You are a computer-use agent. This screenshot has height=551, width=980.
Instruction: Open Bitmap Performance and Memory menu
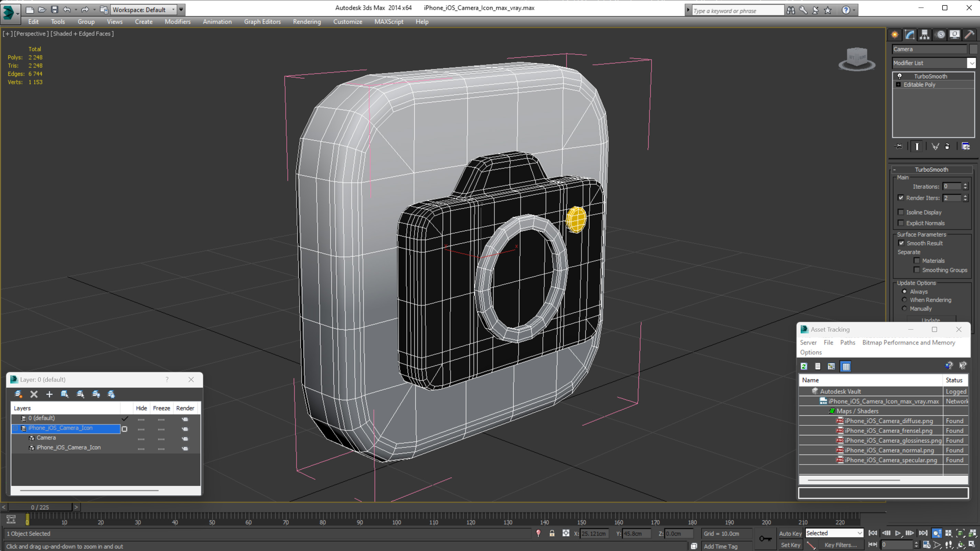909,342
